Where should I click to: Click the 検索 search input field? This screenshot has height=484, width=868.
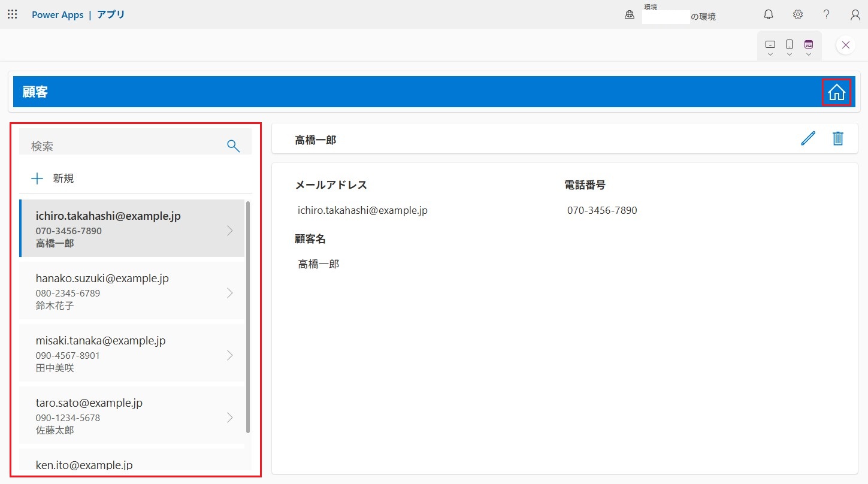pos(120,146)
